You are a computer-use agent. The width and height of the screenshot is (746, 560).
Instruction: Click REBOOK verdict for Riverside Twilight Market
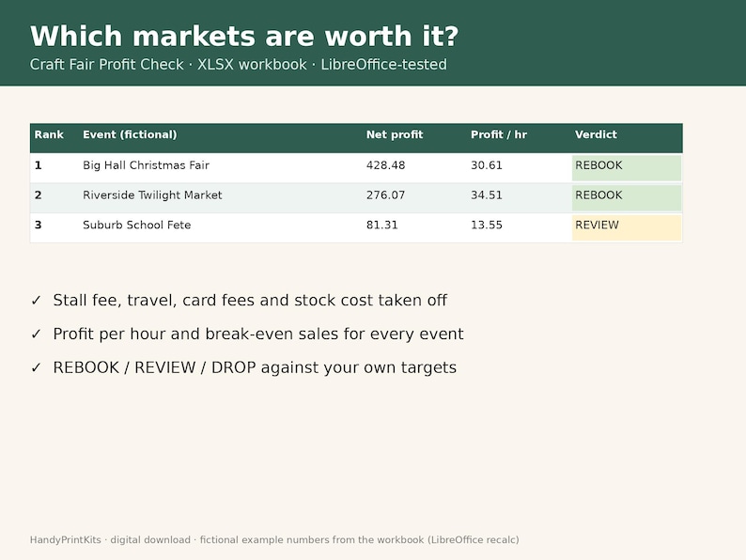[x=627, y=197]
